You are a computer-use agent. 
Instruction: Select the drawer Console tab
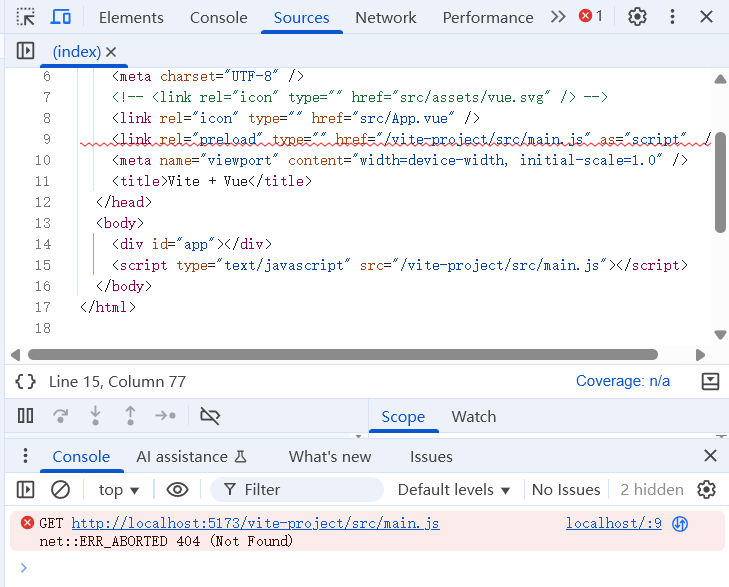[81, 457]
